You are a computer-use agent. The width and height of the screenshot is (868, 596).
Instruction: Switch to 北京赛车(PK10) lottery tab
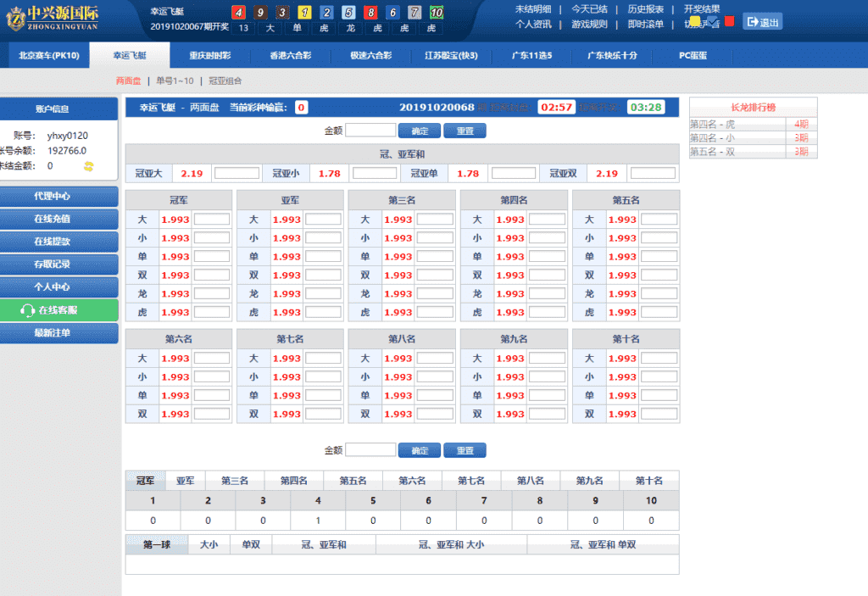tap(48, 55)
